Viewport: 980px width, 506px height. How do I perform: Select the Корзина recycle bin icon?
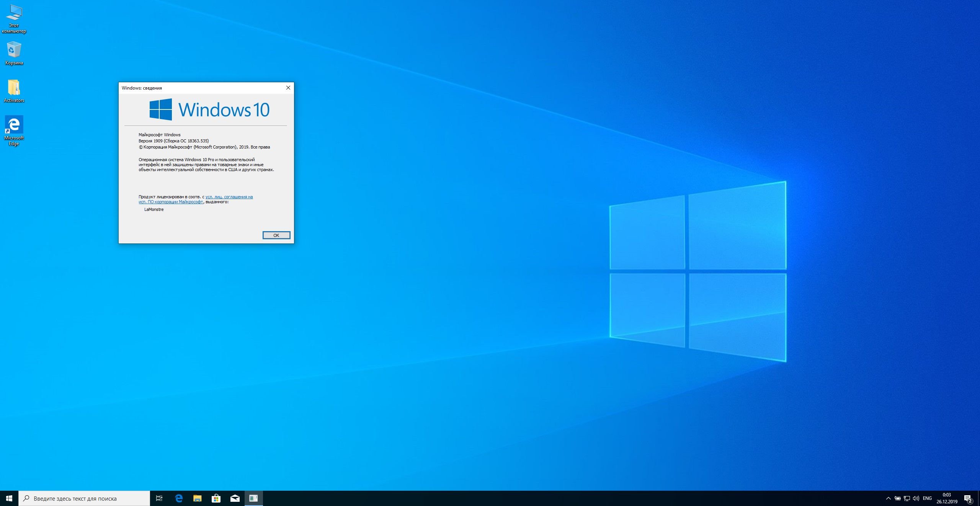[x=14, y=53]
